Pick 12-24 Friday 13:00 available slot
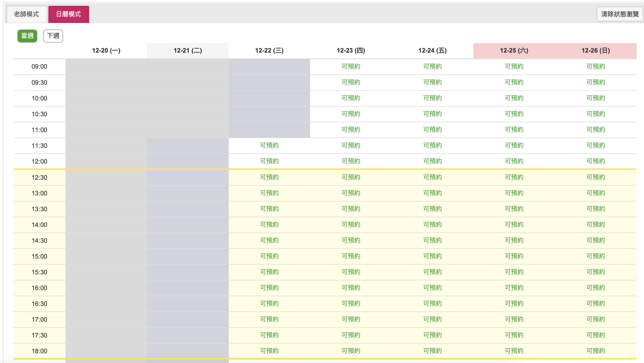 pyautogui.click(x=432, y=193)
